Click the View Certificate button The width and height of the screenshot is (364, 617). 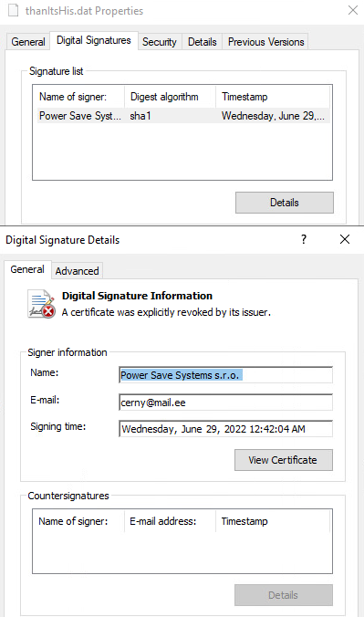[x=284, y=460]
